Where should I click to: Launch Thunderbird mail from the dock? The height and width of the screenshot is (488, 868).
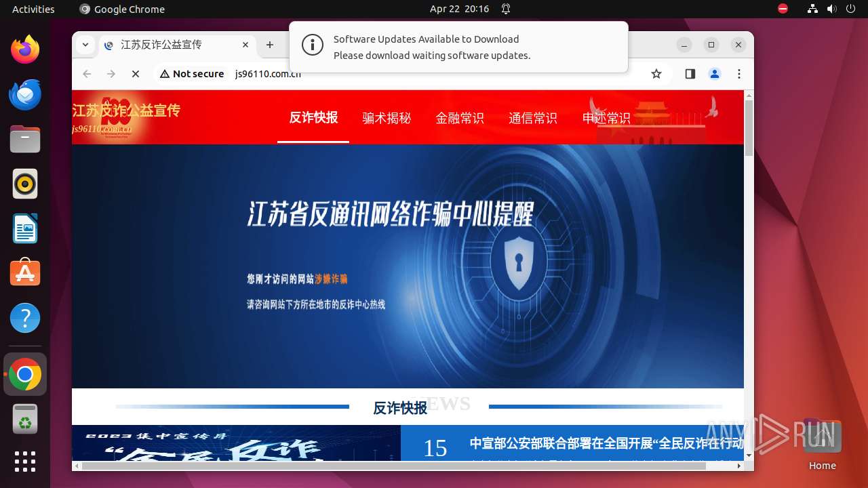(x=25, y=94)
